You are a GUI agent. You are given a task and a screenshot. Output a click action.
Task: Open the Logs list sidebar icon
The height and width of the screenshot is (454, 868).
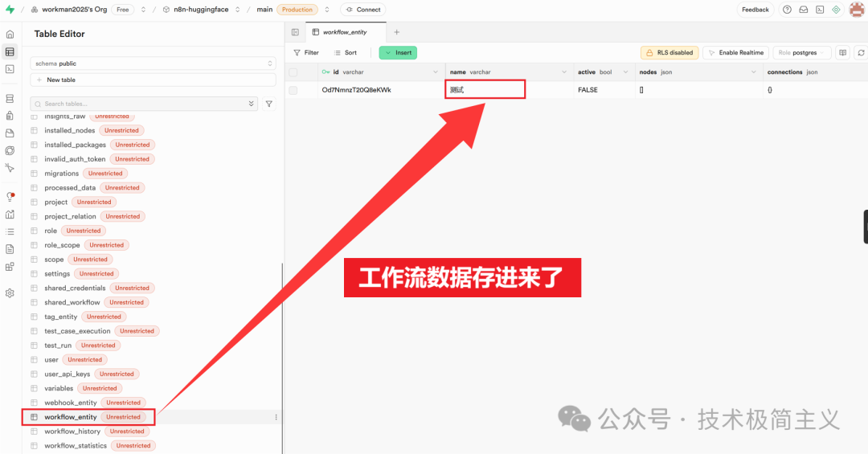pos(10,231)
